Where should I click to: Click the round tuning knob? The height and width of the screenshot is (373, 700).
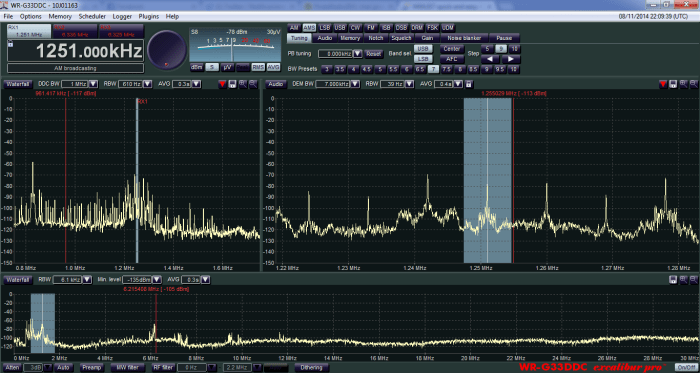[x=167, y=50]
